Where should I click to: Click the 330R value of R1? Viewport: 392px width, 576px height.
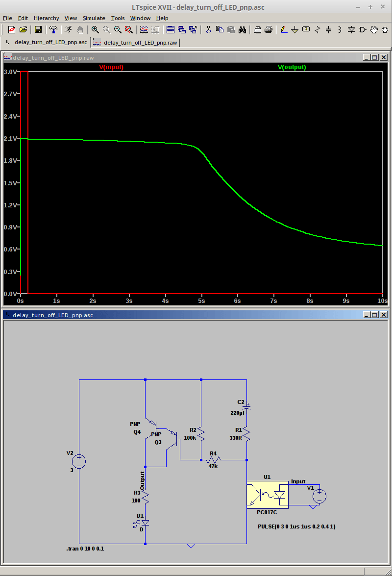pyautogui.click(x=236, y=438)
